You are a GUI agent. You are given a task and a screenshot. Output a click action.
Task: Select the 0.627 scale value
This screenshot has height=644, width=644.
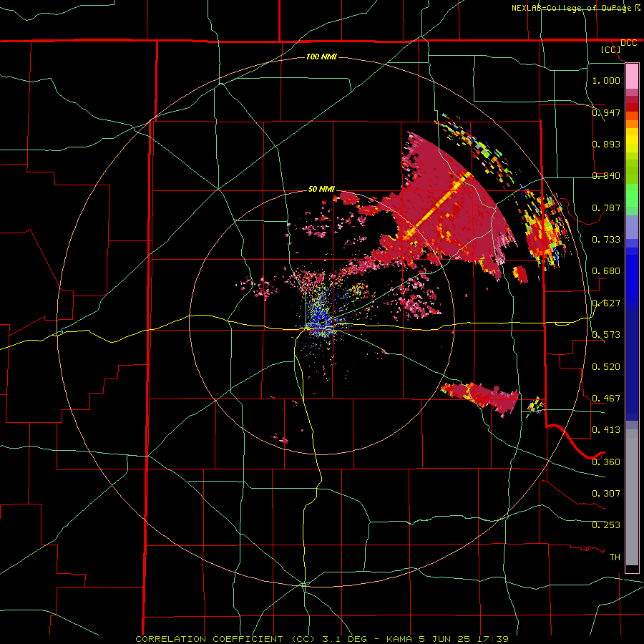coord(606,303)
